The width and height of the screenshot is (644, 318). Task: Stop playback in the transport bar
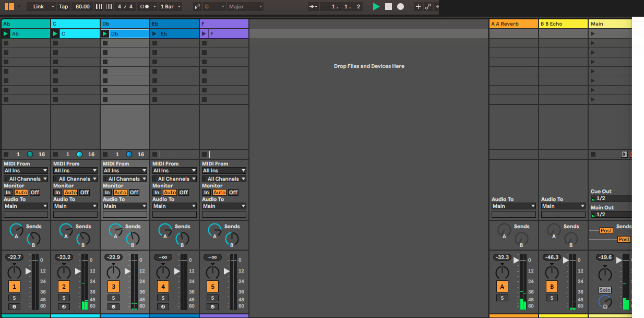pyautogui.click(x=388, y=6)
